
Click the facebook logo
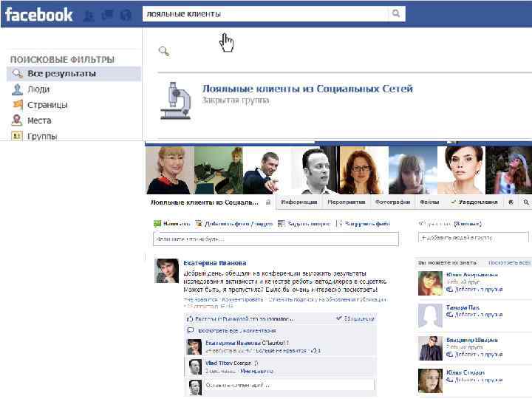tap(39, 15)
